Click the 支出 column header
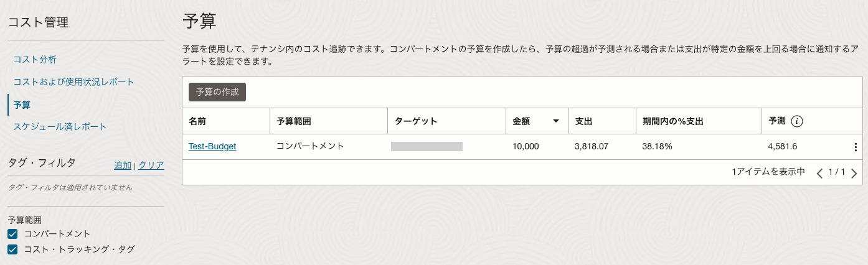The height and width of the screenshot is (265, 868). click(x=583, y=122)
